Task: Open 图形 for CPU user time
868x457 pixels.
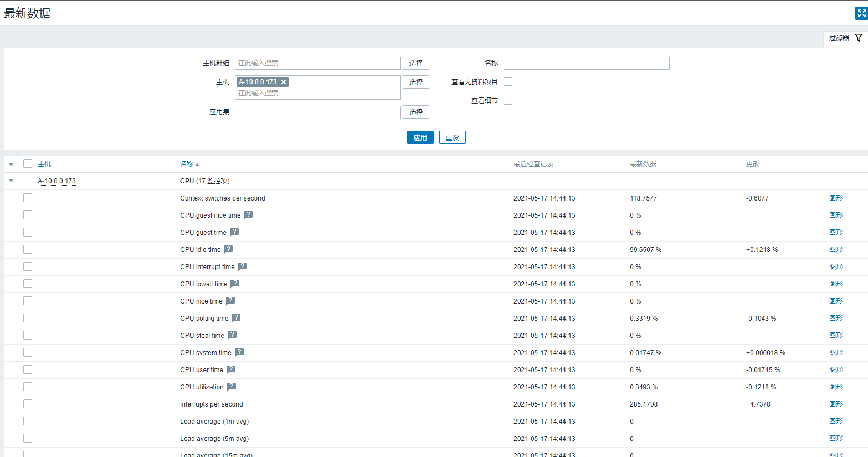Action: (836, 369)
